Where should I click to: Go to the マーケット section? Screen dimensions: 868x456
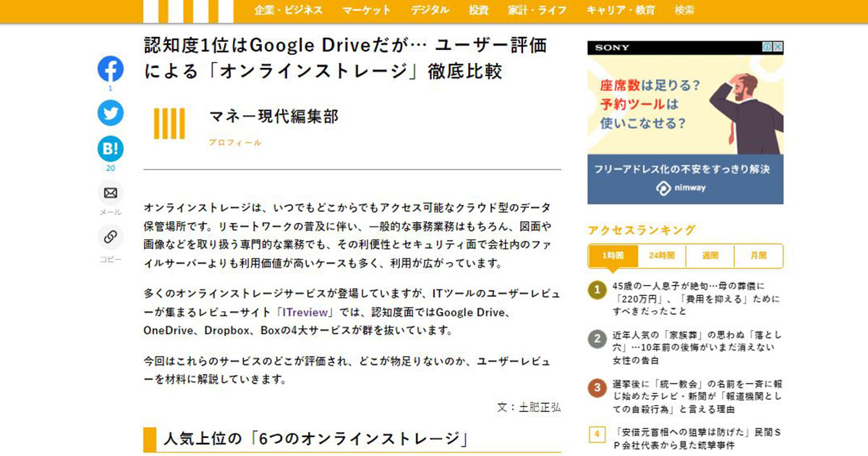(367, 10)
